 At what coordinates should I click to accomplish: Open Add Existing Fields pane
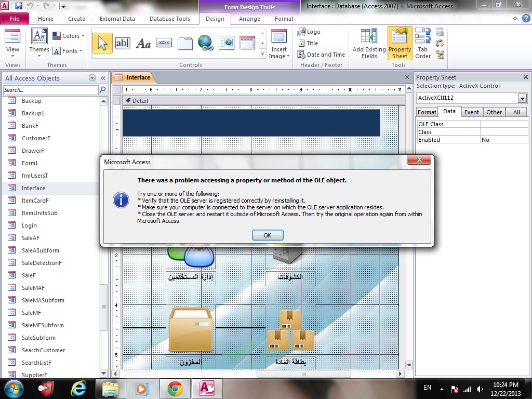pos(369,44)
